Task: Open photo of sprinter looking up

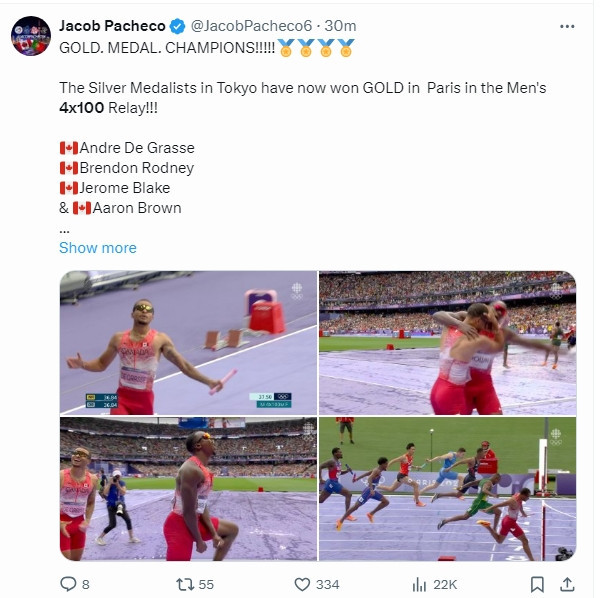Action: (x=188, y=489)
